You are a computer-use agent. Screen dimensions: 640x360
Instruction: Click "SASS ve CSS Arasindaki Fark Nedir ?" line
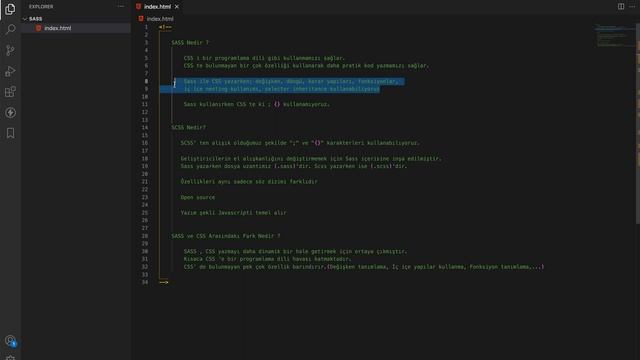coord(226,236)
